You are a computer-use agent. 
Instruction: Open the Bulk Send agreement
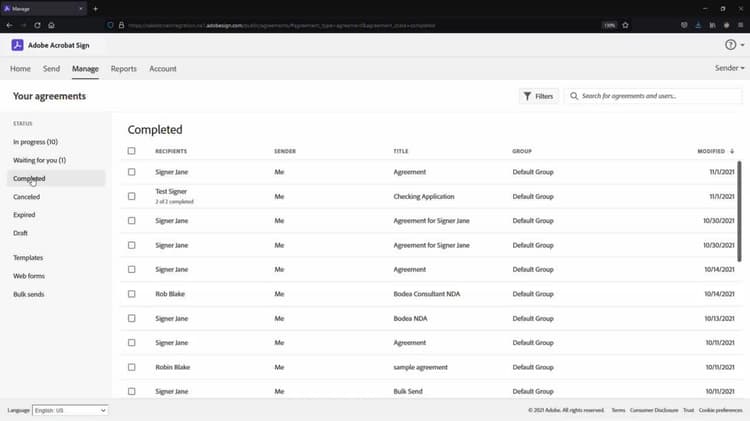408,391
